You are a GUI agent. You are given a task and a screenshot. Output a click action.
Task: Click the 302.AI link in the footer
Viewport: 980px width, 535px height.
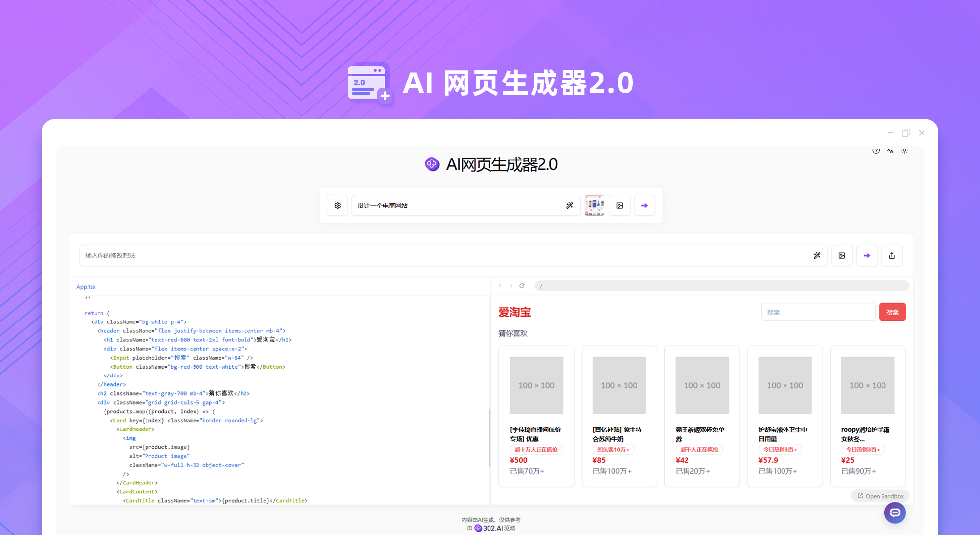(489, 528)
